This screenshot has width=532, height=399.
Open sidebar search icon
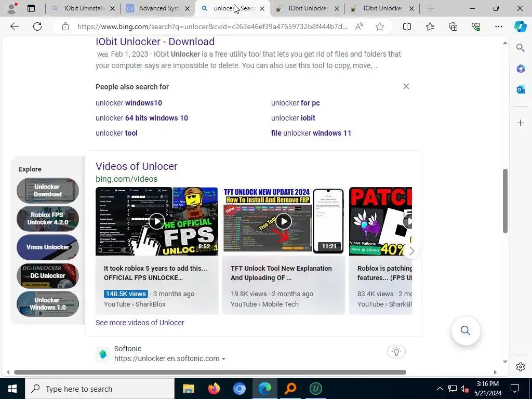(x=521, y=47)
